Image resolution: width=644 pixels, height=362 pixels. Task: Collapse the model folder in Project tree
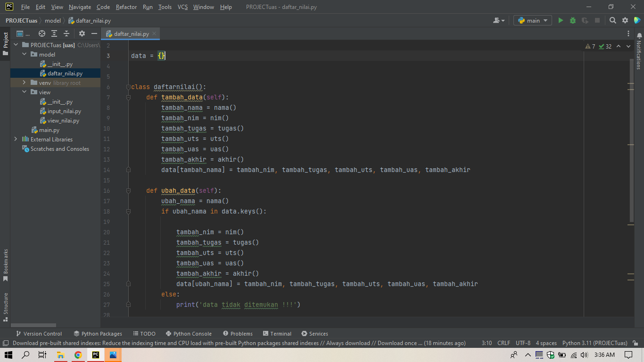(24, 54)
